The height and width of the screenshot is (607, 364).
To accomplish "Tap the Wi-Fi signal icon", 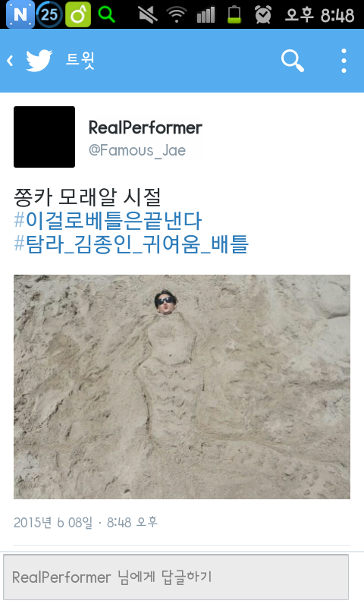I will tap(177, 14).
